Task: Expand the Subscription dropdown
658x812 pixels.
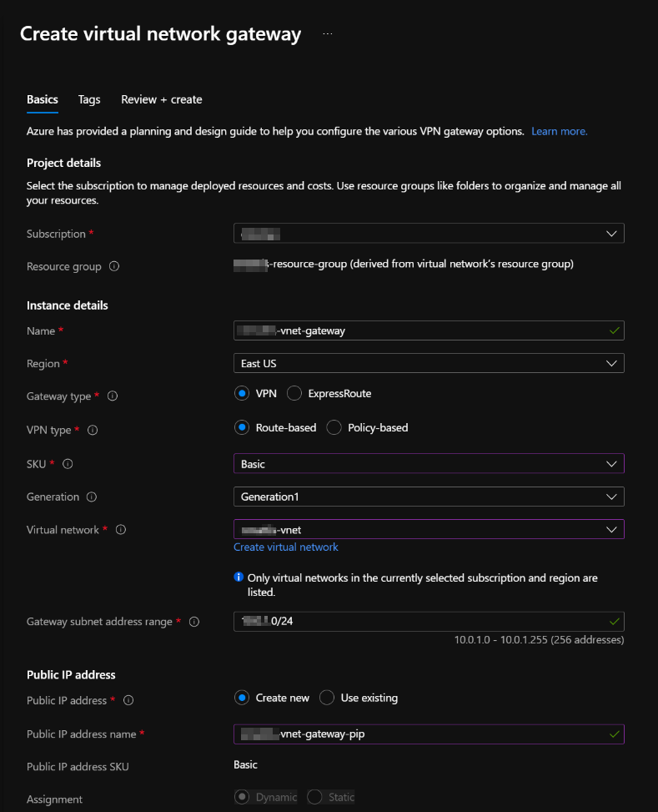Action: coord(429,234)
